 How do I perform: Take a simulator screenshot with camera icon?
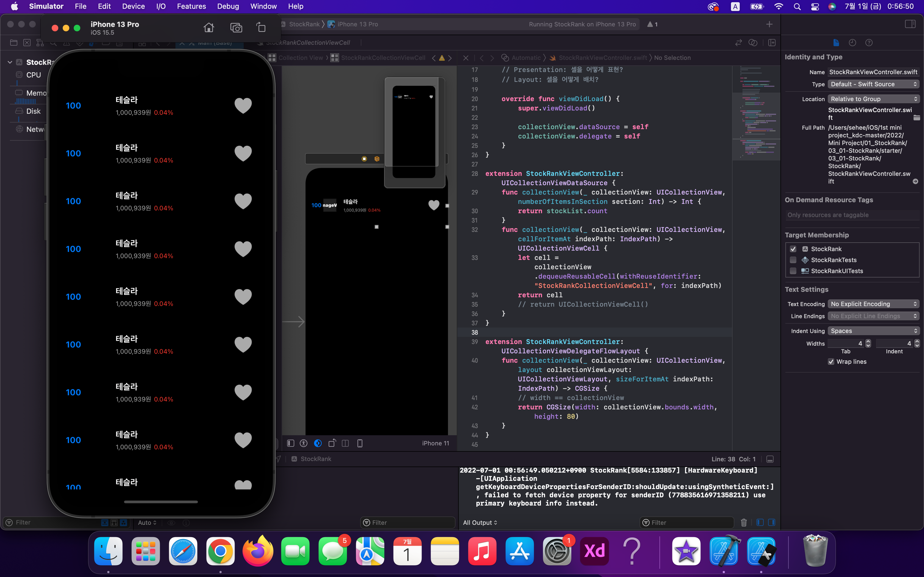tap(236, 27)
